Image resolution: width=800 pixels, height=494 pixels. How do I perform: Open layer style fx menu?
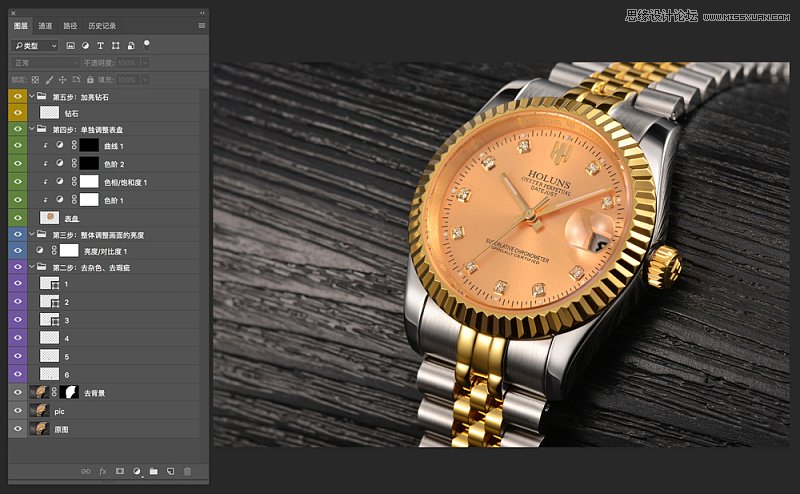(102, 470)
